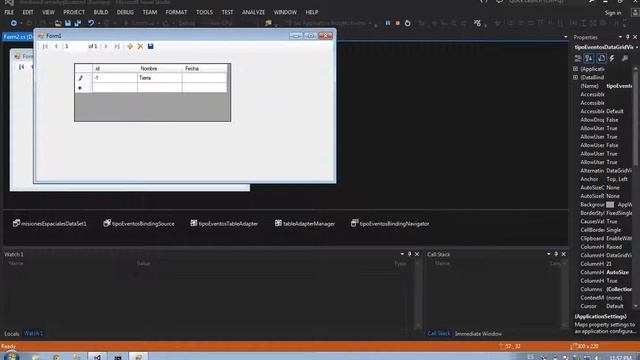Click the Open File toolbar icon
640x360 pixels.
[x=58, y=23]
